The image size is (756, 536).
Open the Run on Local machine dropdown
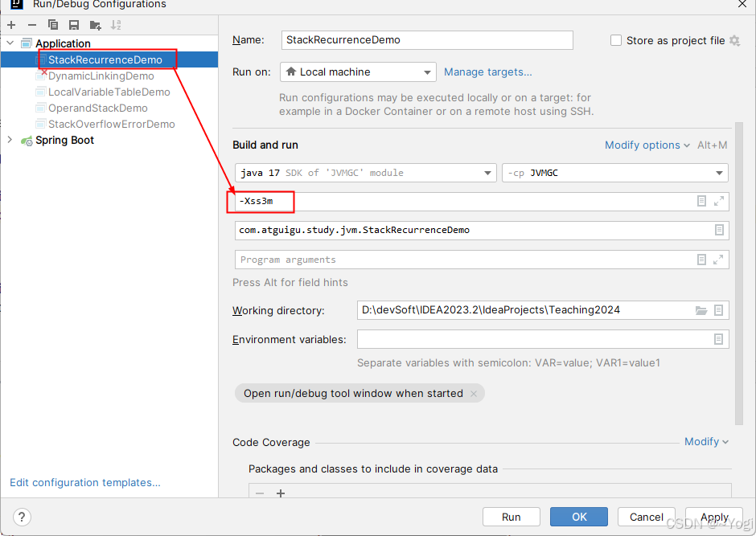[x=358, y=72]
